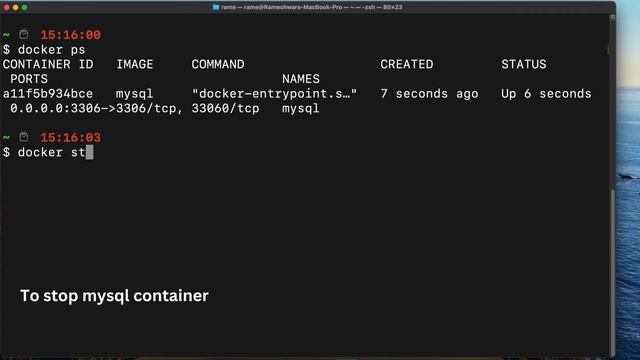The width and height of the screenshot is (640, 360).
Task: Click the yellow minimize window button
Action: pos(16,7)
